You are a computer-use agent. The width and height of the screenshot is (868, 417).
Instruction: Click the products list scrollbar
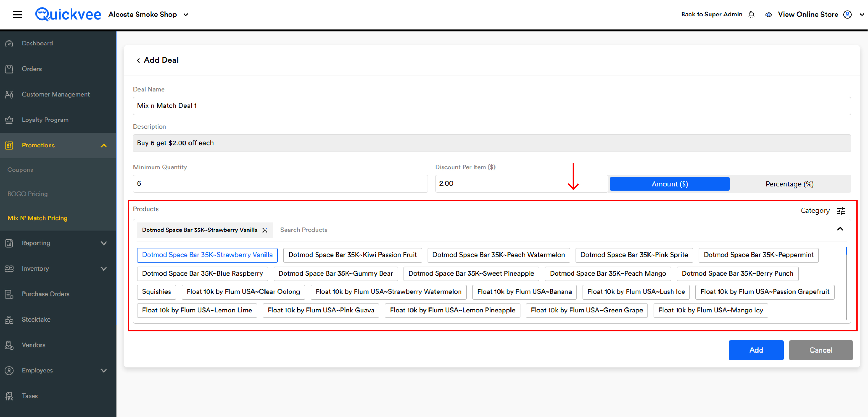click(846, 283)
